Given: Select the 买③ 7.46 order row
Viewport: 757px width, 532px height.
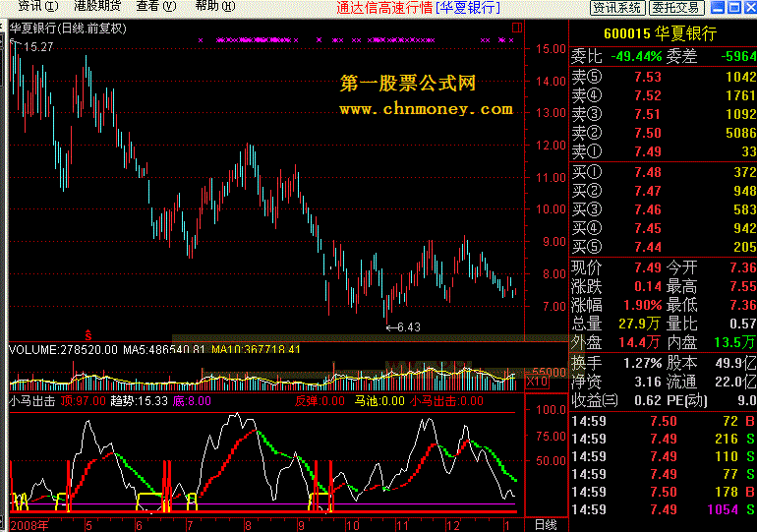Looking at the screenshot, I should coord(664,210).
